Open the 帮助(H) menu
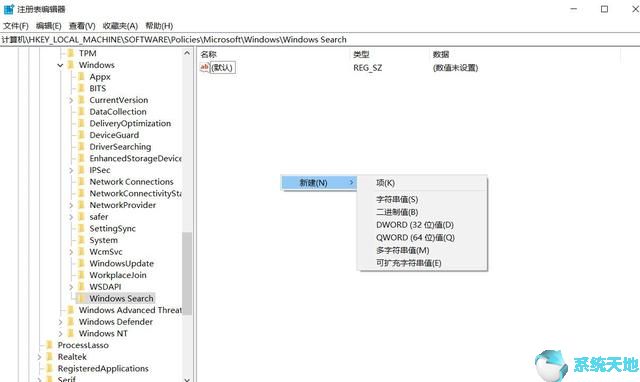Screen dimensions: 640x382 (159, 26)
